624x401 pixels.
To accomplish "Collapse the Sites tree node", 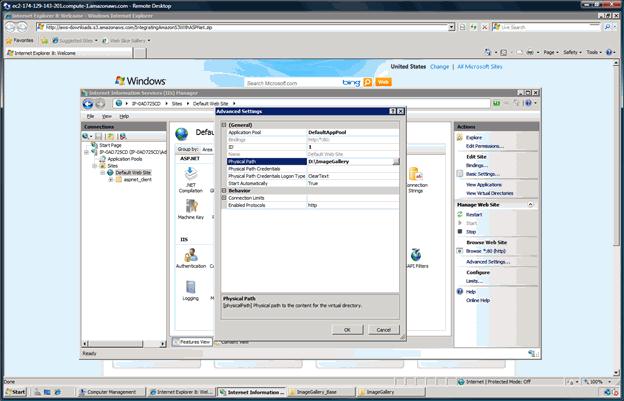I will pos(94,166).
